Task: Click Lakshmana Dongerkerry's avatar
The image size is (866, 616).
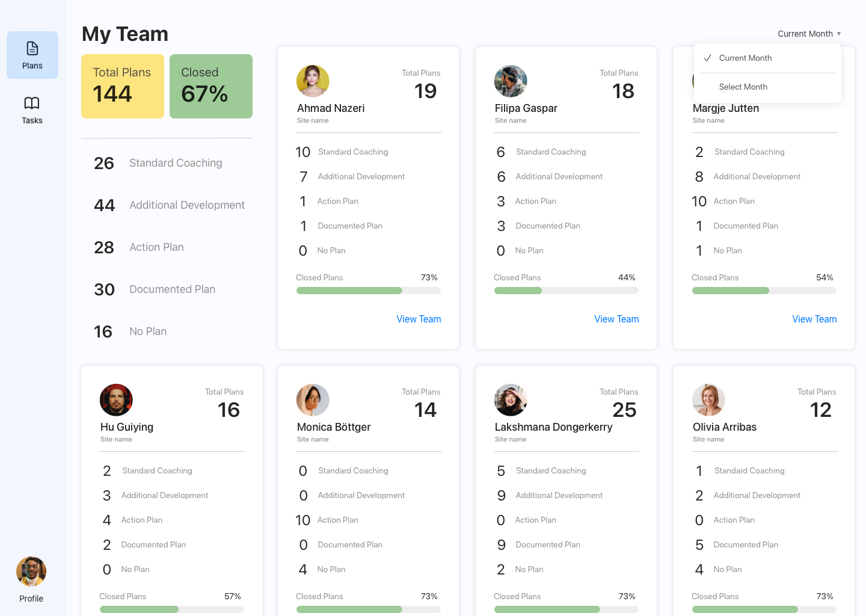Action: coord(511,399)
